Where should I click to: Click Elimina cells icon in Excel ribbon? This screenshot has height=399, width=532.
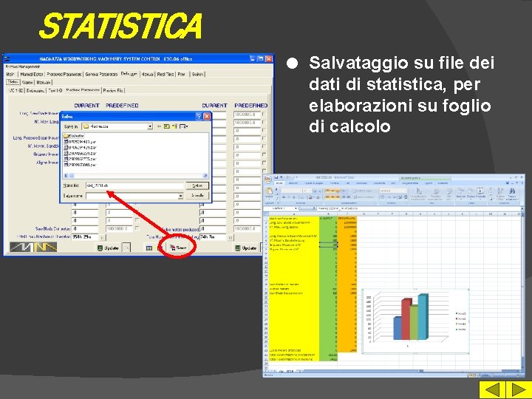[471, 192]
